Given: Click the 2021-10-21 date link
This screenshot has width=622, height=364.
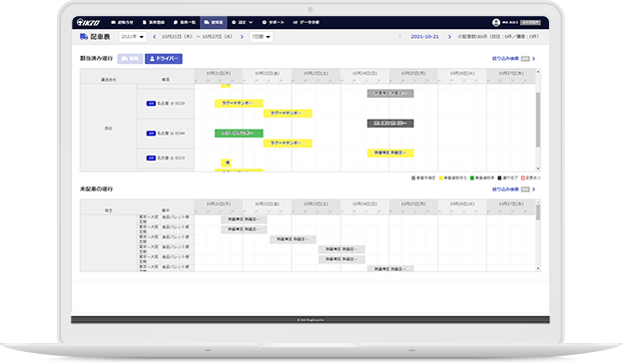Looking at the screenshot, I should 424,37.
